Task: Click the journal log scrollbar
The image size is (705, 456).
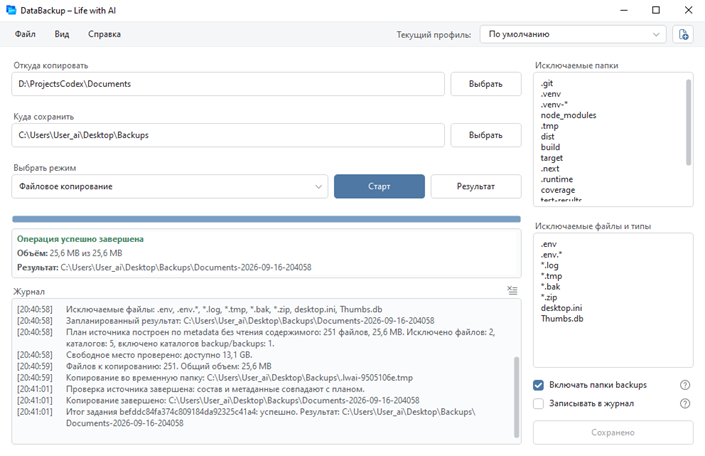Action: coord(516,397)
